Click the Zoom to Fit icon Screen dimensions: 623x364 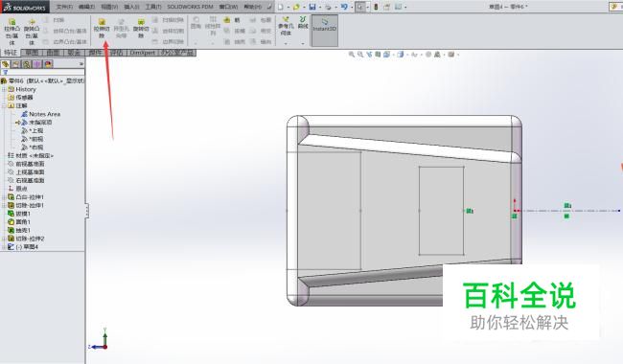click(351, 55)
